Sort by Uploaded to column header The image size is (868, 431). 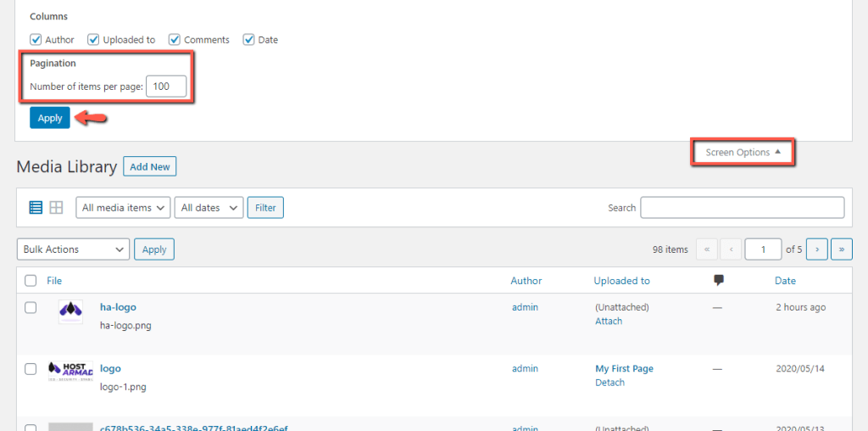621,281
